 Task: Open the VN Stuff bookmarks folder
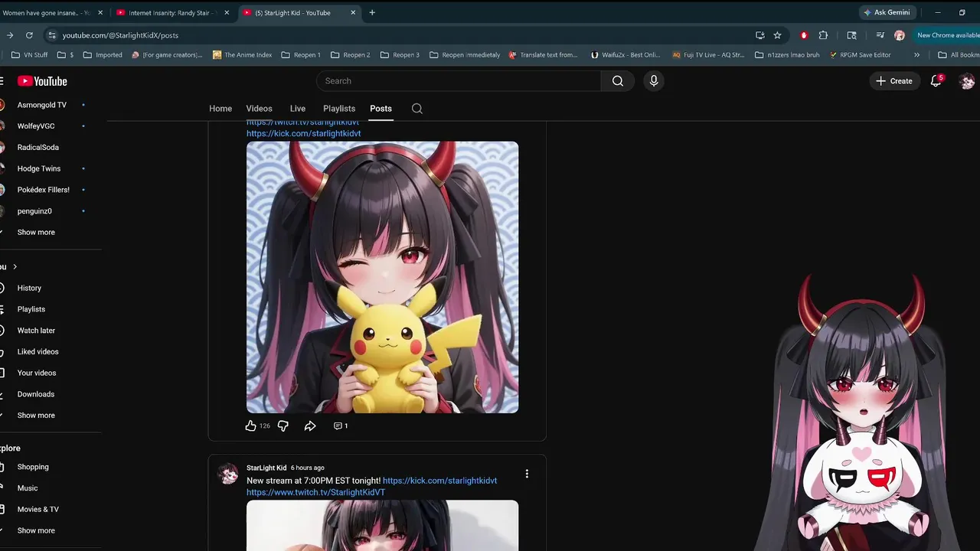point(30,55)
